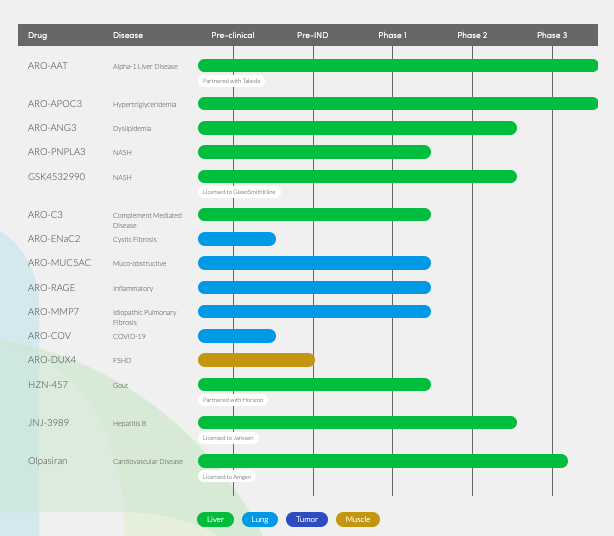Click the HZN-457 green progress bar
Viewport: 614px width, 536px height.
pyautogui.click(x=314, y=384)
